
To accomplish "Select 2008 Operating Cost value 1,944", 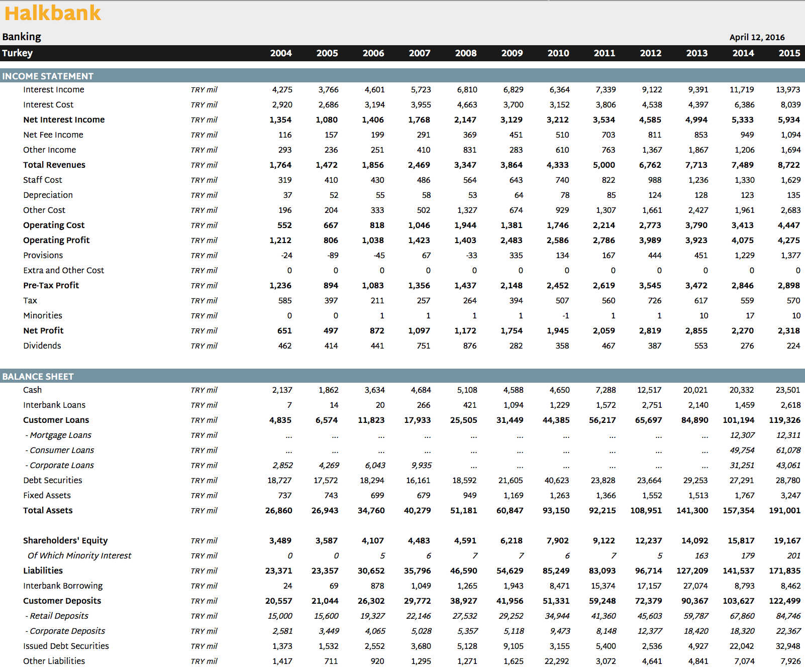I will [x=465, y=226].
